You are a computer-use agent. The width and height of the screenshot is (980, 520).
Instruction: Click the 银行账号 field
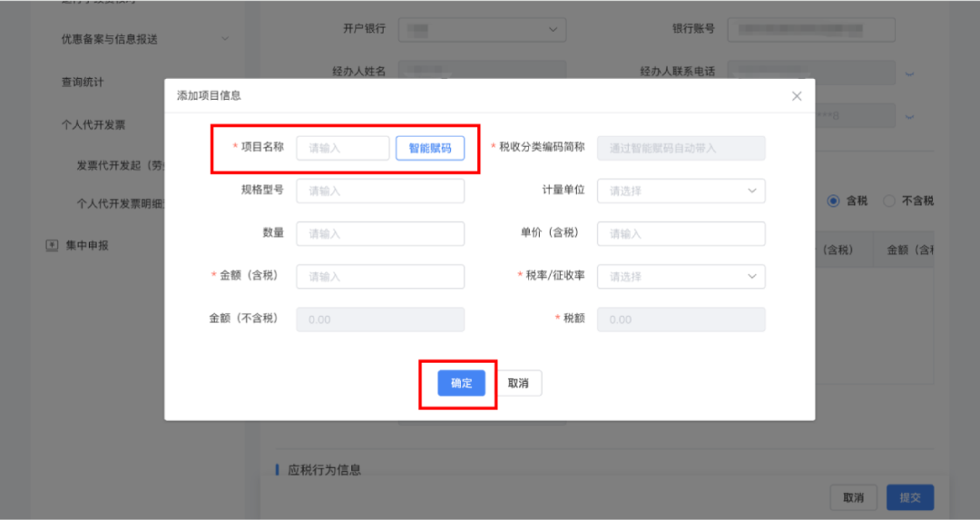click(811, 29)
